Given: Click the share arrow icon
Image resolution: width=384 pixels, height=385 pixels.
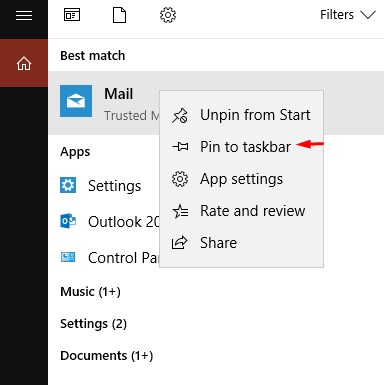Looking at the screenshot, I should pos(180,243).
